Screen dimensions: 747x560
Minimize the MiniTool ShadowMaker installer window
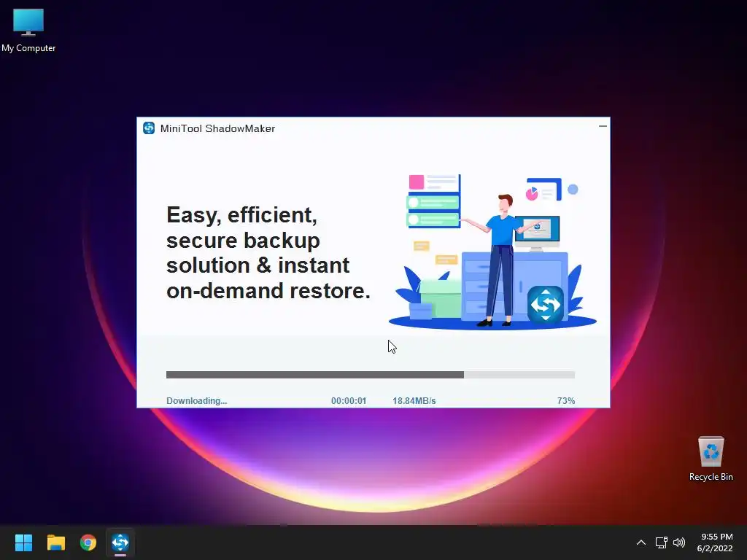pyautogui.click(x=603, y=126)
